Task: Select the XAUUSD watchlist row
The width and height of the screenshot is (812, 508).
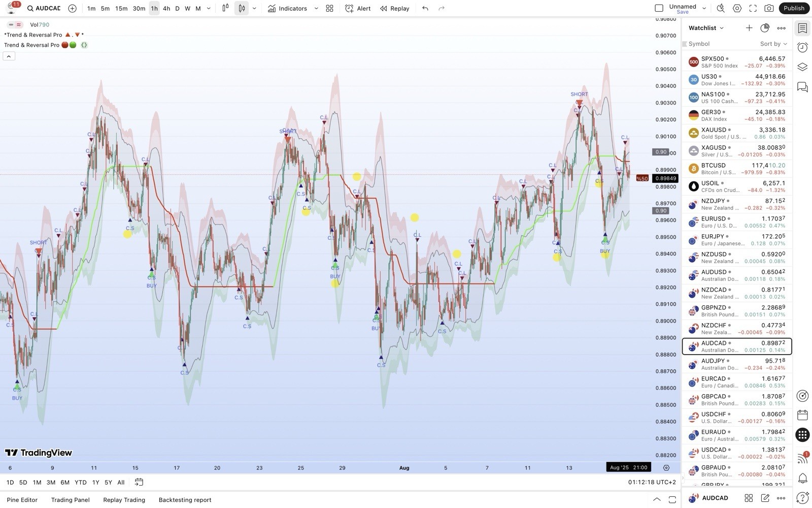Action: 736,133
